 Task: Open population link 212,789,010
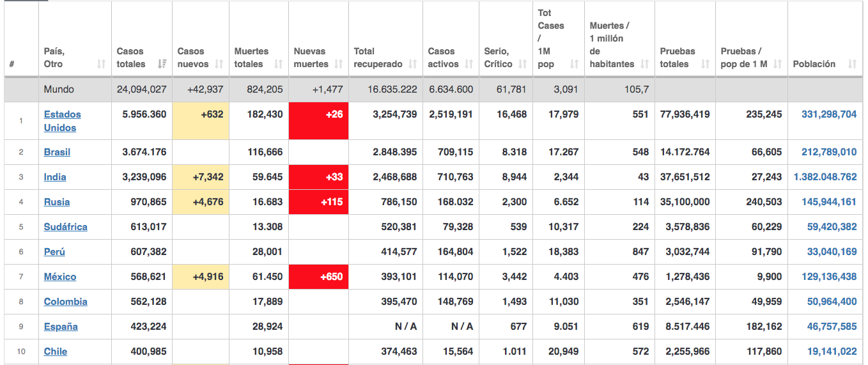click(x=829, y=152)
